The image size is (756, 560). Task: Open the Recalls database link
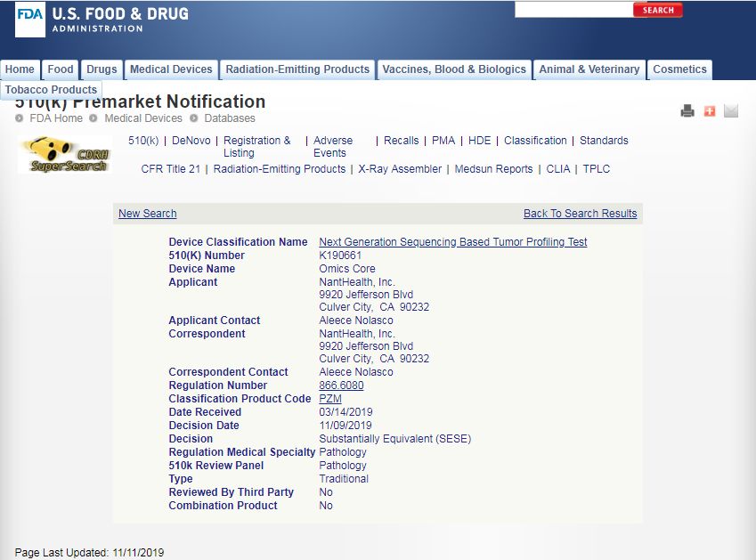[401, 141]
